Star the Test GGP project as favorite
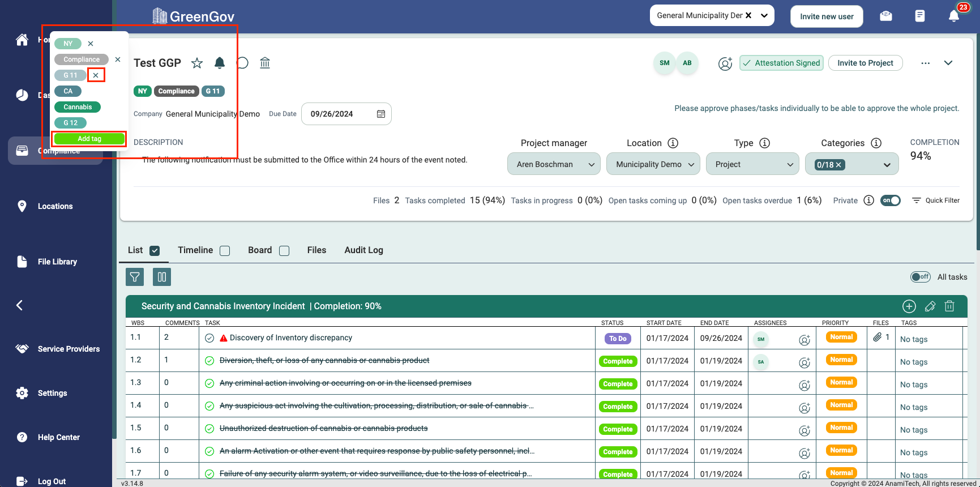The height and width of the screenshot is (487, 980). [197, 63]
